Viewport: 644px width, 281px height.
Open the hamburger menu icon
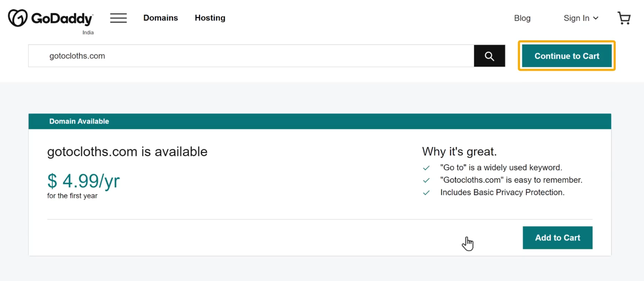(x=119, y=18)
